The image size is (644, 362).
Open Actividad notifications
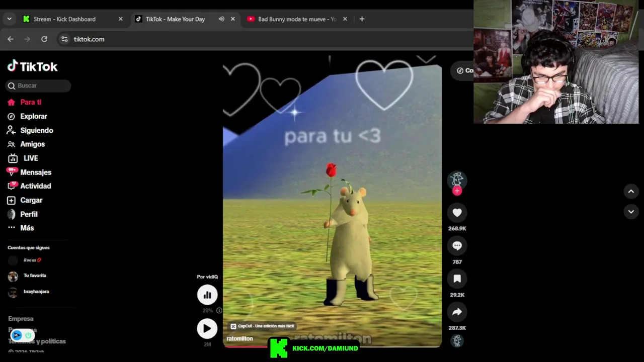tap(36, 186)
